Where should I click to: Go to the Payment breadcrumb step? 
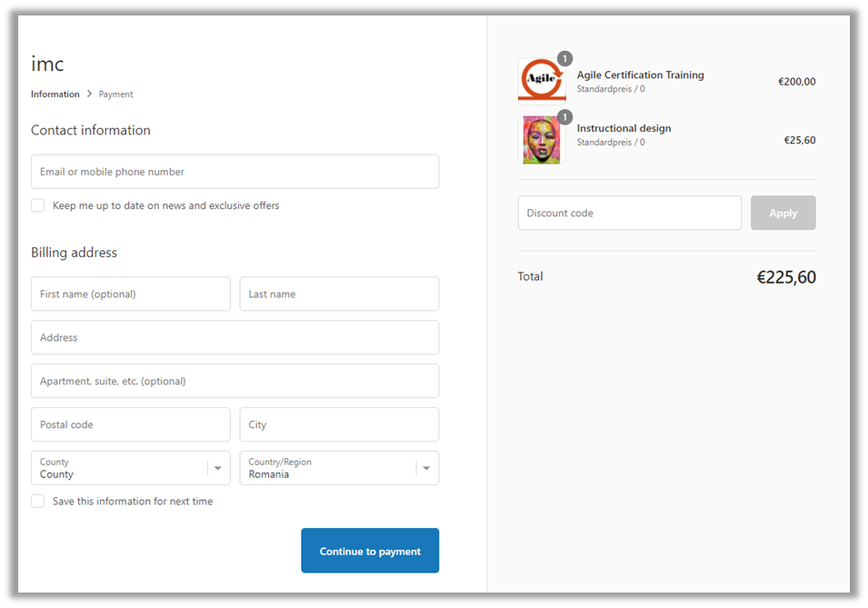tap(116, 95)
